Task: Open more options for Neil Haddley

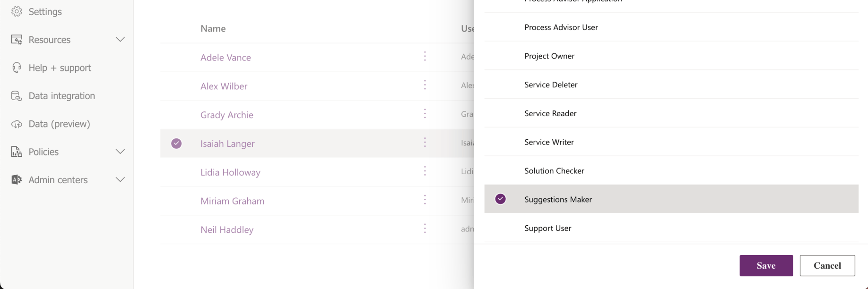Action: click(425, 229)
